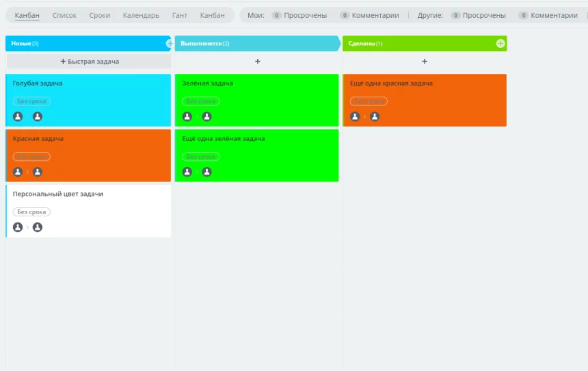Open Без срока deadline on Персональный цвет задачи
This screenshot has width=588, height=371.
(x=31, y=212)
